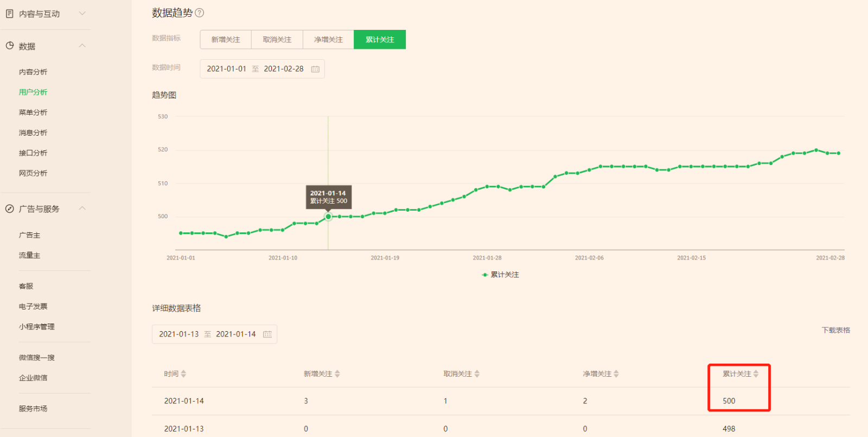Select the 取消关注 metric option
This screenshot has height=437, width=868.
point(277,40)
